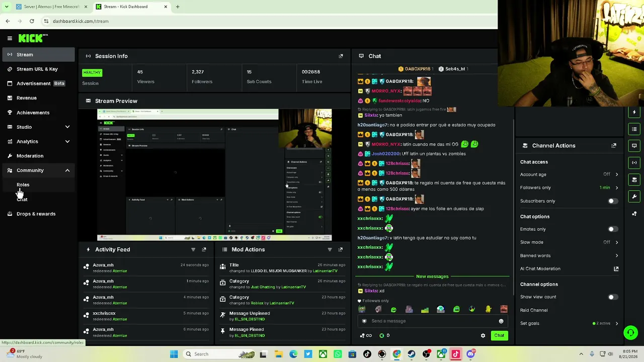
Task: Open Stream in the sidebar
Action: tap(38, 55)
